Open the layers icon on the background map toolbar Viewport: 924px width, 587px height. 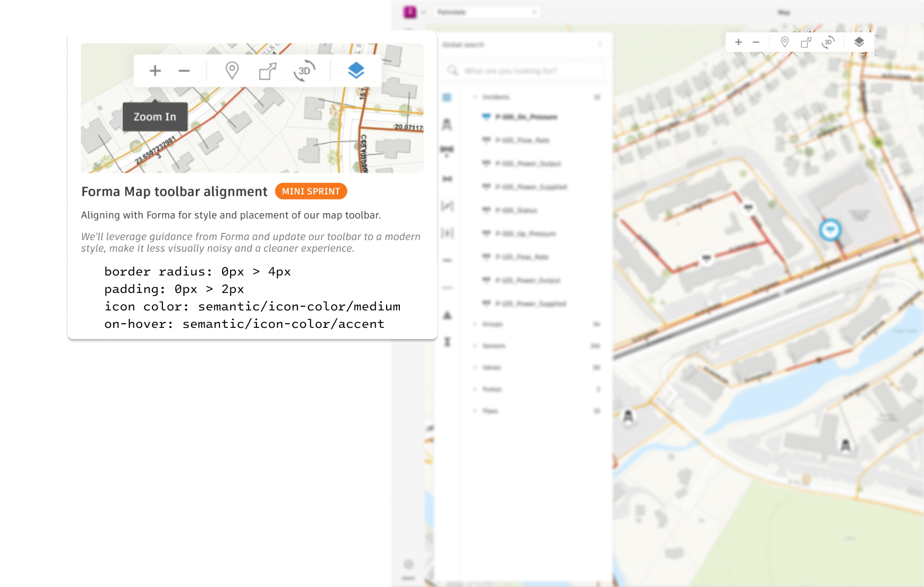coord(859,42)
